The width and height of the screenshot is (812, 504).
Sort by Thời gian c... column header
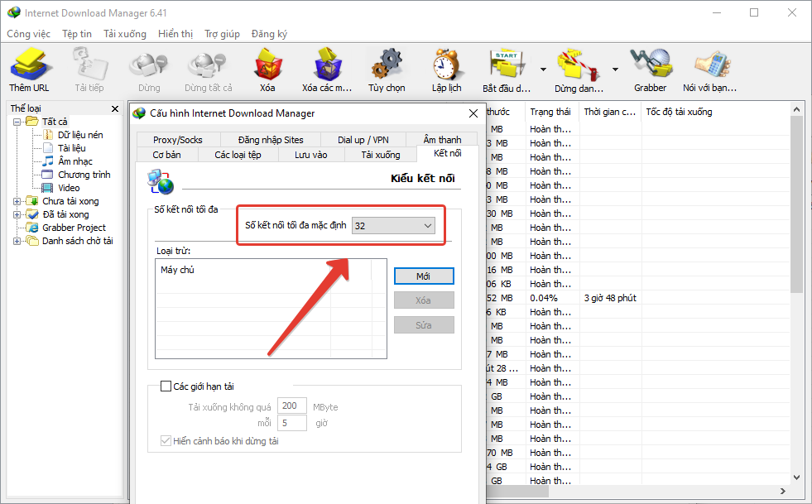tap(610, 112)
